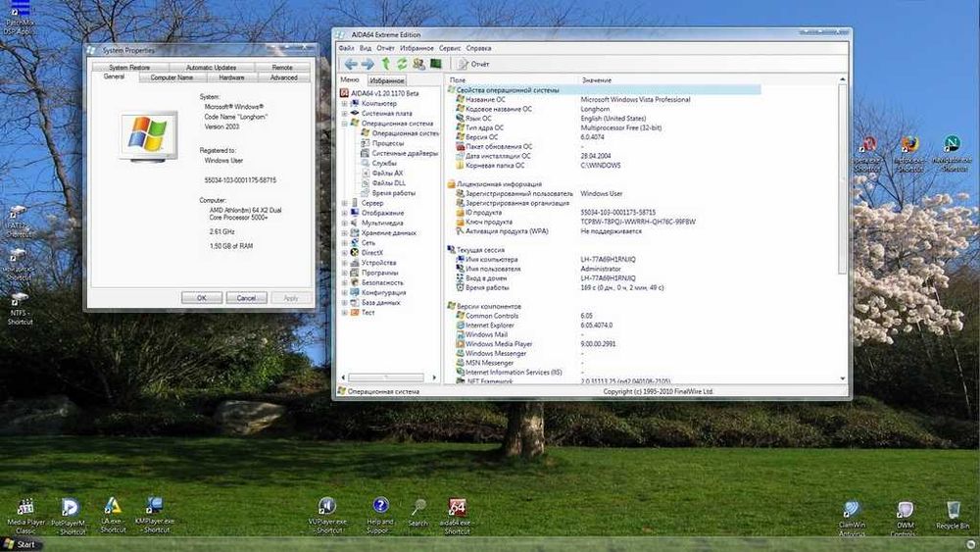Switch to the Избранное panel tab
980x552 pixels.
pos(387,80)
